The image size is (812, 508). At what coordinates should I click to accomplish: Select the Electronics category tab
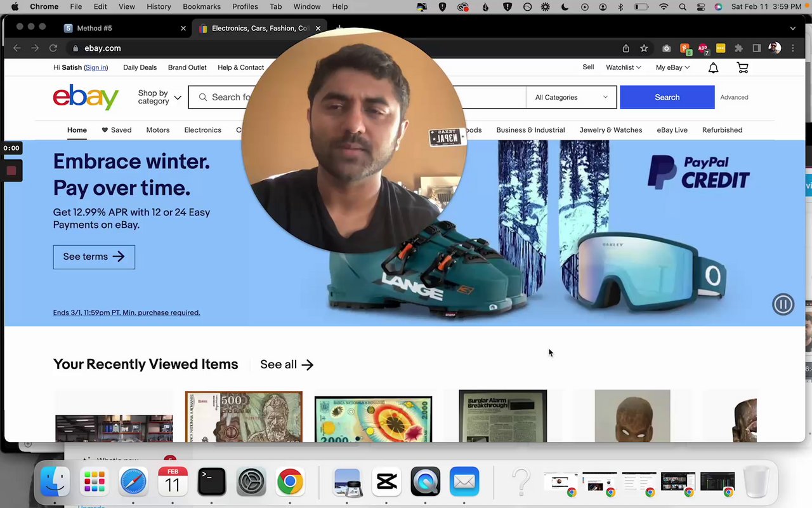[203, 130]
